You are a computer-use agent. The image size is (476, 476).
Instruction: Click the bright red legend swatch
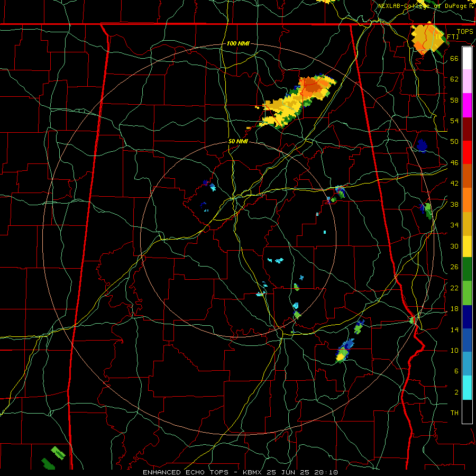(x=467, y=152)
